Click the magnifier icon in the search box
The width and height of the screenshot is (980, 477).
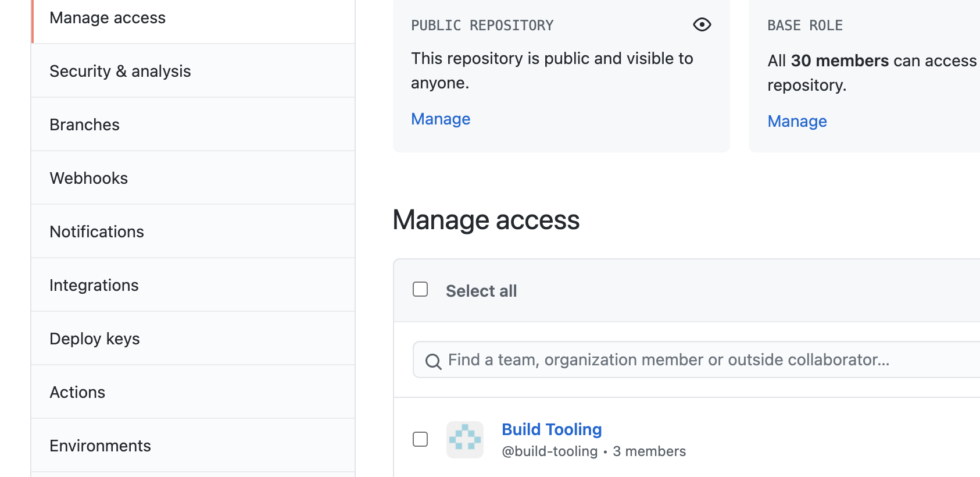[433, 361]
